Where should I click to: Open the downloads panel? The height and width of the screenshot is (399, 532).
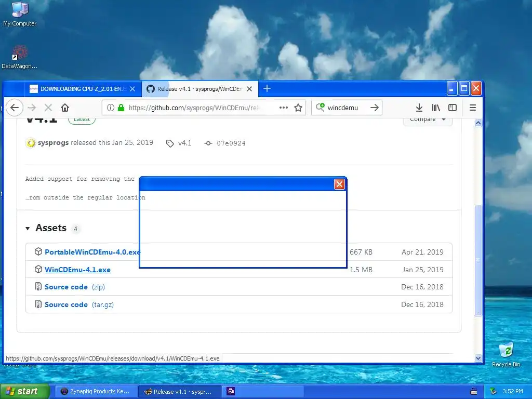click(x=419, y=108)
